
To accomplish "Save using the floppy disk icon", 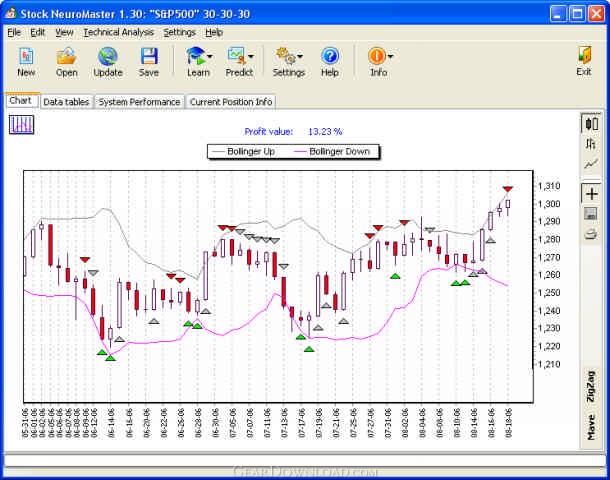I will (x=149, y=56).
